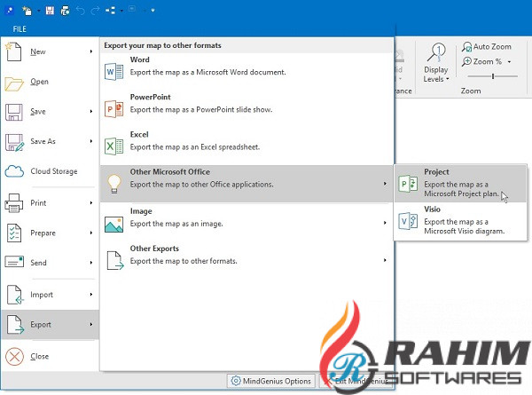Expand the New submenu arrow
The height and width of the screenshot is (395, 532).
pos(91,51)
